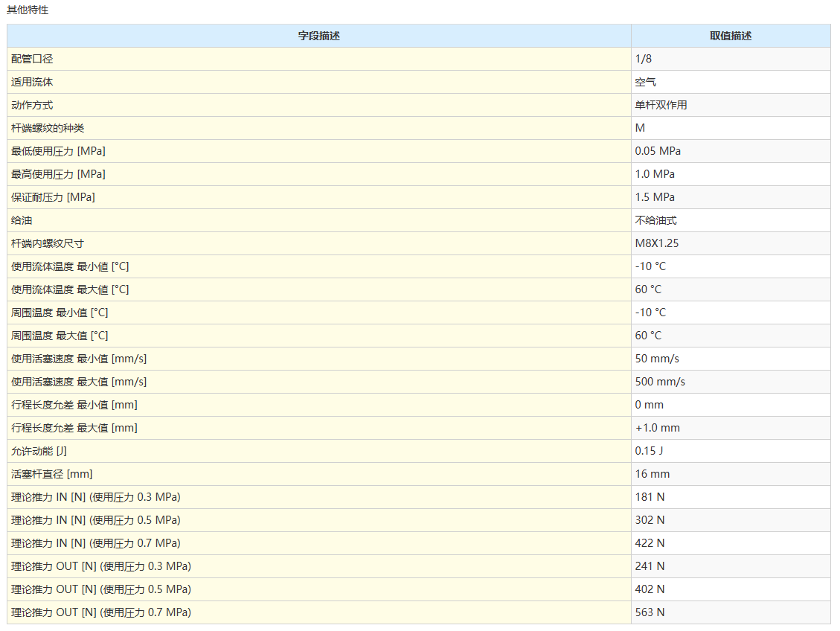
Task: Click the 563 N thrust value
Action: [650, 612]
